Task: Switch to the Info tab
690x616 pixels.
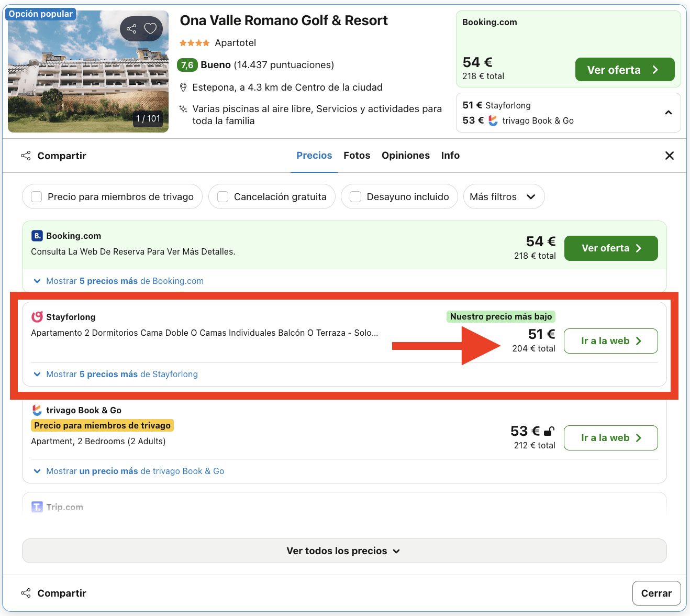Action: coord(450,156)
